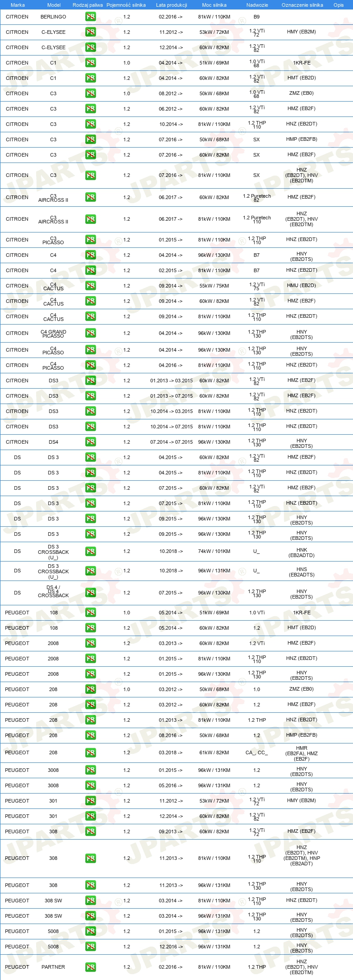The image size is (353, 980).
Task: Click the fuel icon for Peugeot 2008 96kW / 130KM
Action: [90, 674]
